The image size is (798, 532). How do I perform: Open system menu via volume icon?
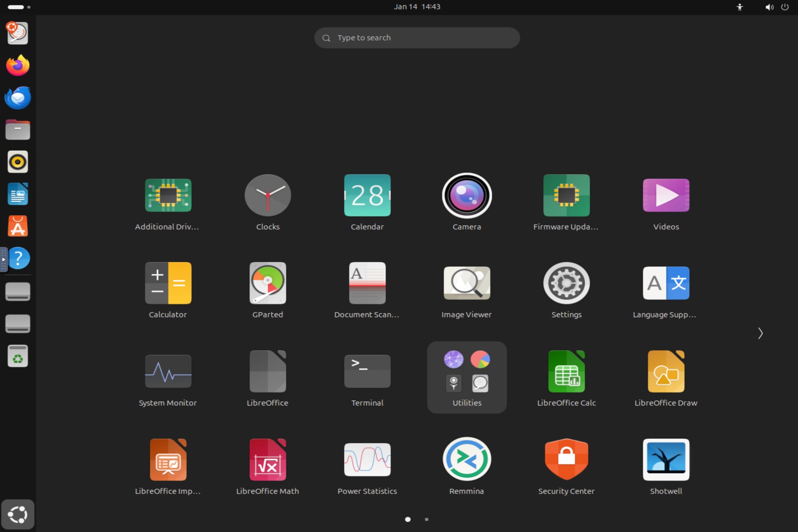769,7
